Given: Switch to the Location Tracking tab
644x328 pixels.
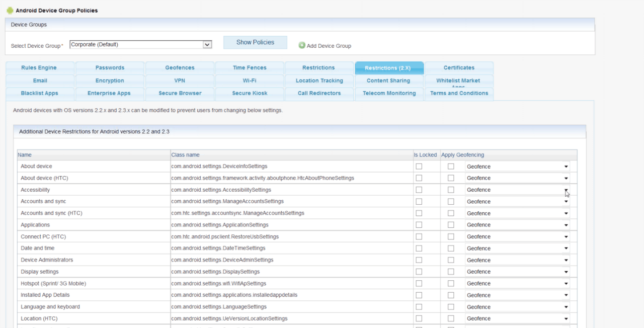Looking at the screenshot, I should (x=319, y=80).
